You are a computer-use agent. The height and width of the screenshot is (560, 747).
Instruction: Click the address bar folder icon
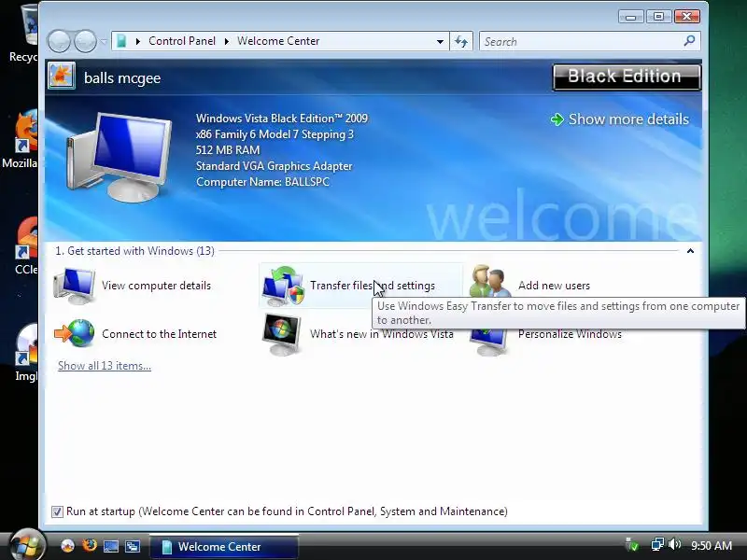coord(121,41)
